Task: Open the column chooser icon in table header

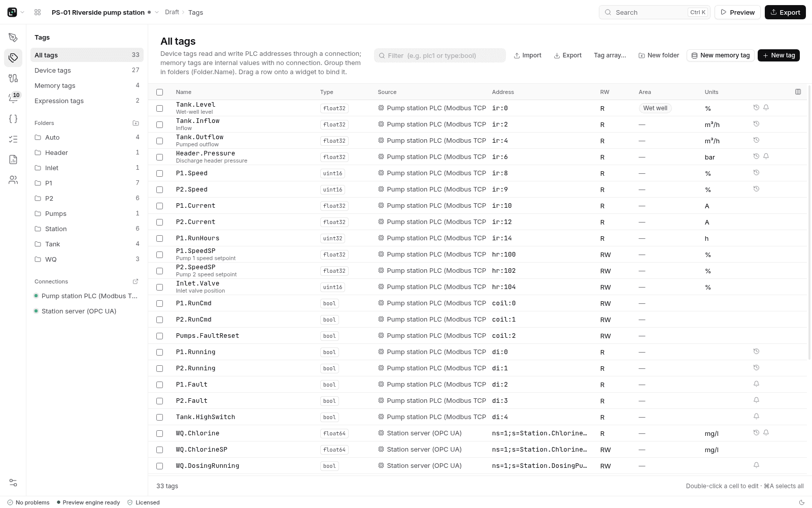Action: 798,92
